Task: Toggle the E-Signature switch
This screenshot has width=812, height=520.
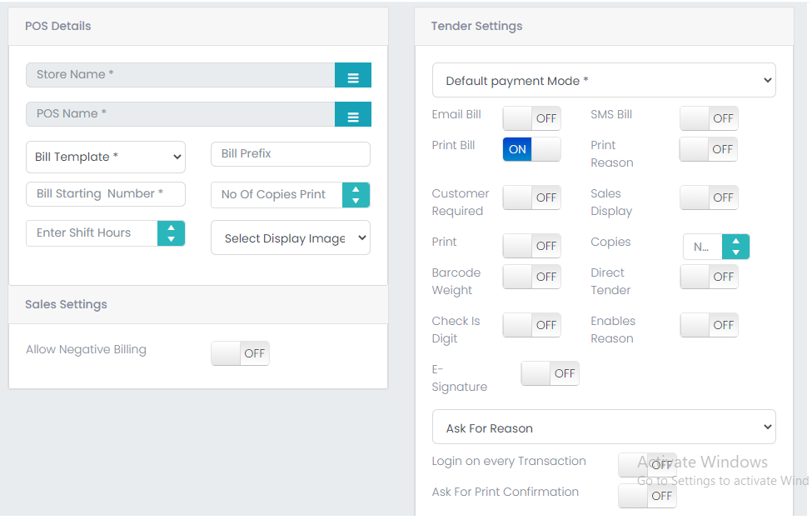Action: point(550,374)
